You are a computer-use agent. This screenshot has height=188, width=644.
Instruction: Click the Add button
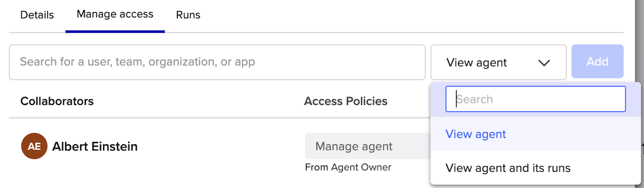(597, 61)
